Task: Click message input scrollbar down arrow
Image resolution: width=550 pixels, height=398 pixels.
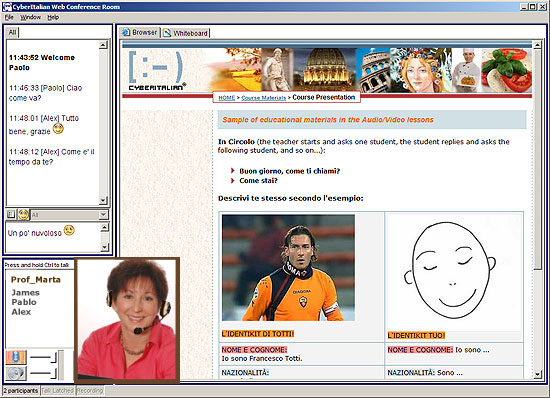Action: tap(105, 247)
